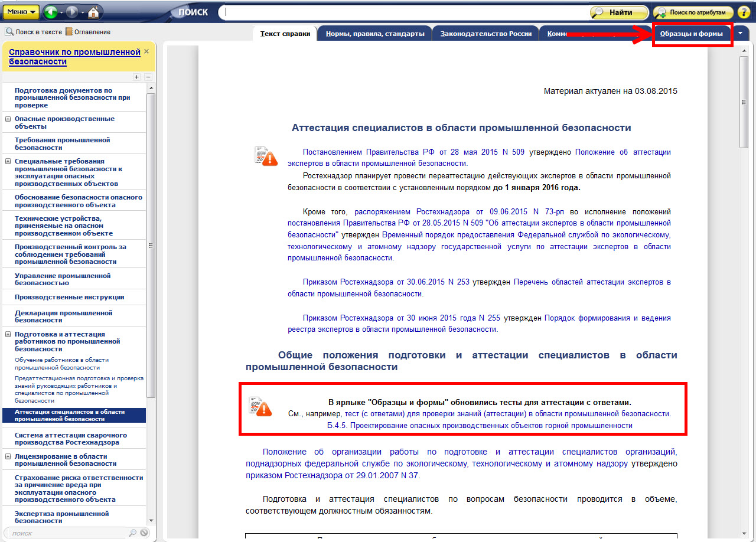Screen dimensions: 756x542
Task: Select Экспертиза промышленной безопасности in tree
Action: pos(63,517)
